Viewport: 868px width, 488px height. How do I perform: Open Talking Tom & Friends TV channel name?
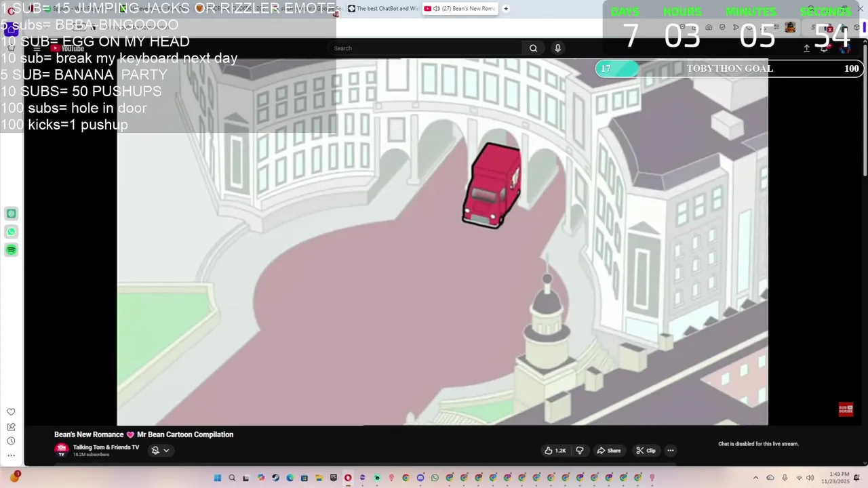(x=106, y=447)
